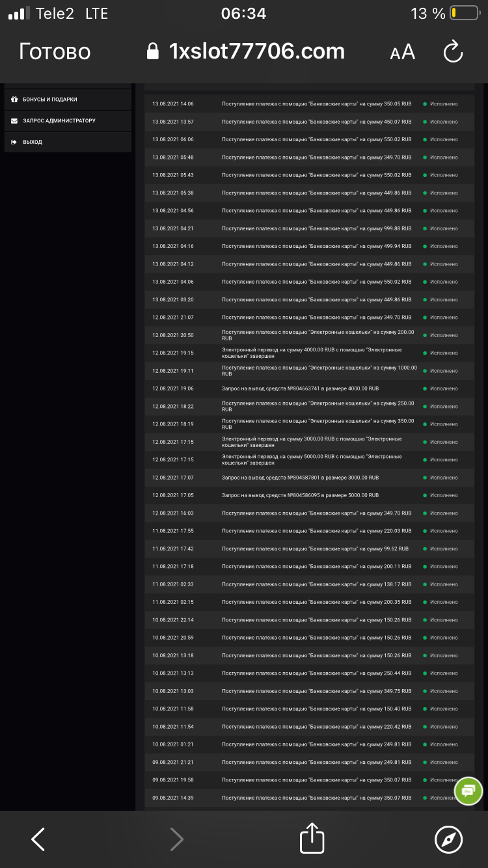The width and height of the screenshot is (488, 868).
Task: Choose the Выход menu entry
Action: (x=68, y=142)
